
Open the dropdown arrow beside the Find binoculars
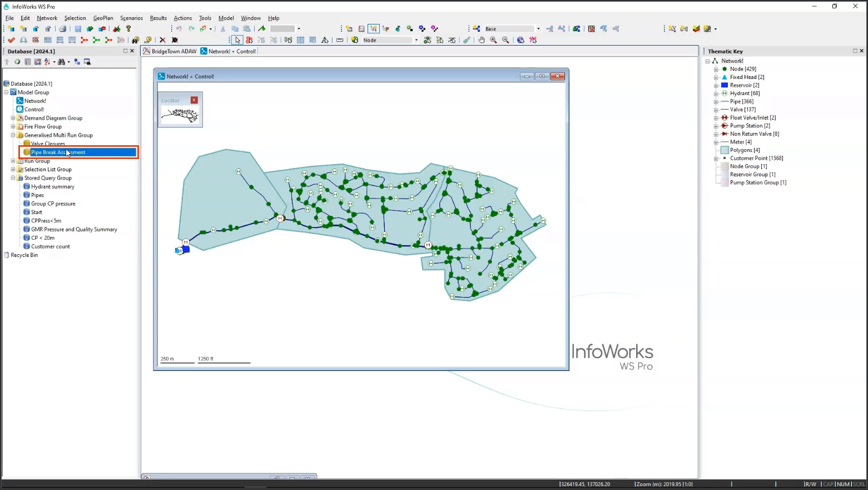pyautogui.click(x=69, y=62)
